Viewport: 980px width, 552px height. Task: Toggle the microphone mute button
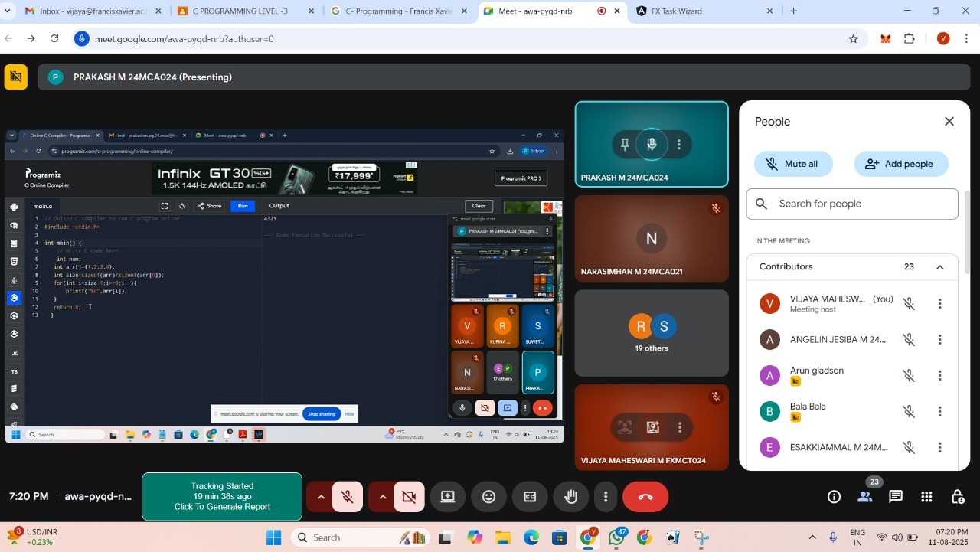pyautogui.click(x=348, y=497)
